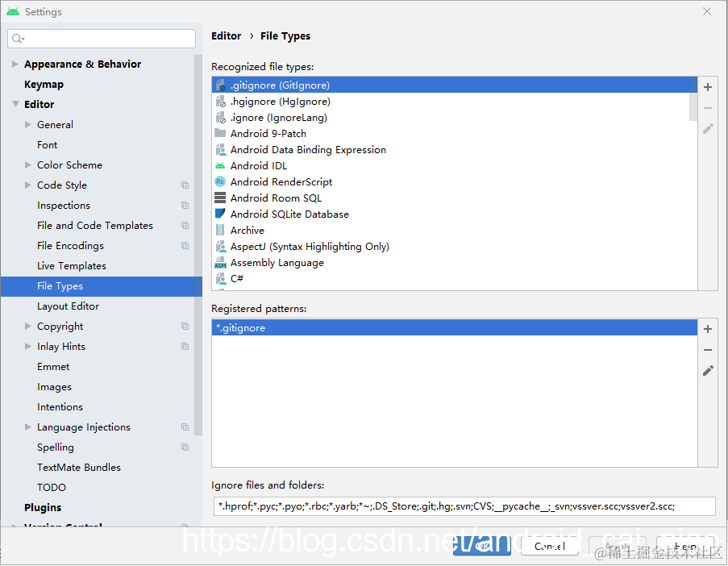Expand the Appearance & Behavior section
Viewport: 728px width, 566px height.
(15, 64)
